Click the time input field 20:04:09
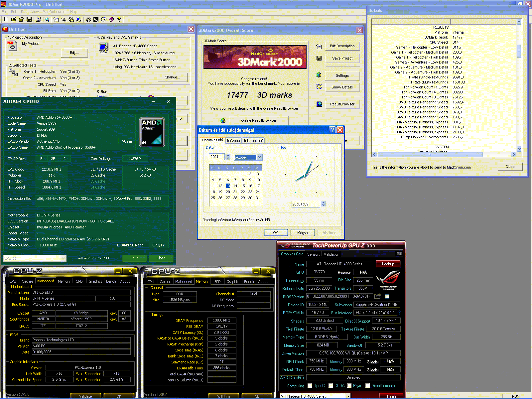This screenshot has width=532, height=399. click(x=306, y=204)
